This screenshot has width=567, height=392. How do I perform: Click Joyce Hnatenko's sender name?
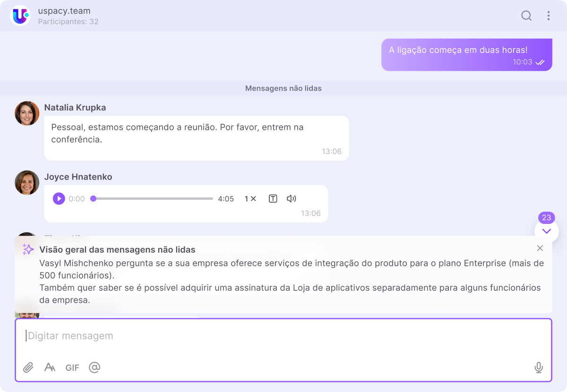78,177
